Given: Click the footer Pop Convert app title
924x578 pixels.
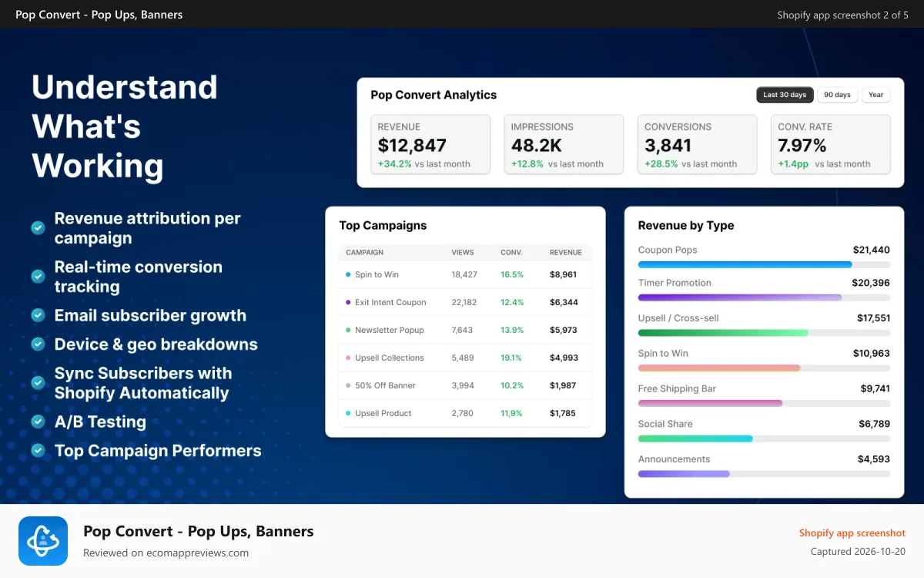Looking at the screenshot, I should coord(199,531).
